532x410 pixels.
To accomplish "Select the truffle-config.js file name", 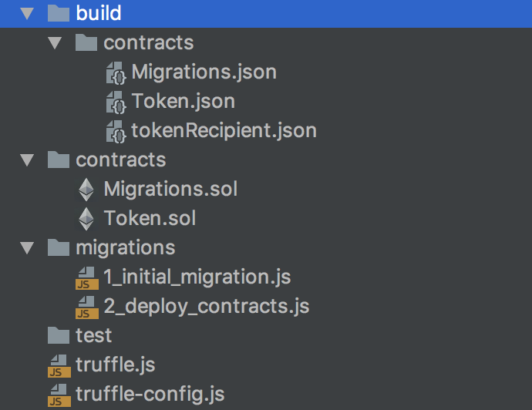I will pos(150,395).
